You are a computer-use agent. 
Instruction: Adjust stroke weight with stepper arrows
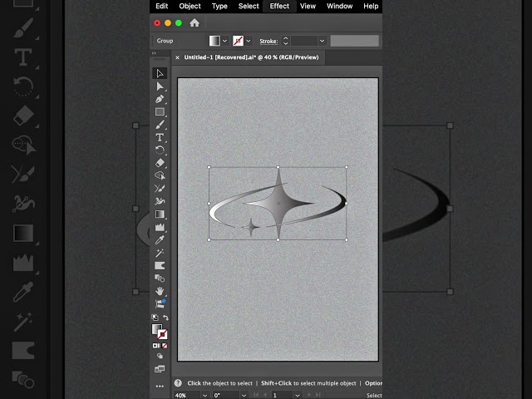coord(286,41)
